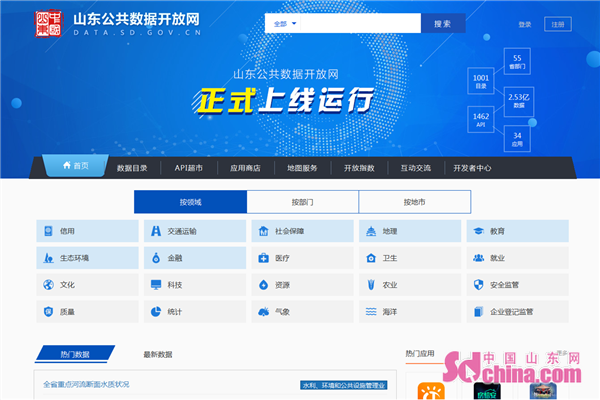Image resolution: width=600 pixels, height=400 pixels.
Task: Open the 互动交流 menu item
Action: point(416,168)
